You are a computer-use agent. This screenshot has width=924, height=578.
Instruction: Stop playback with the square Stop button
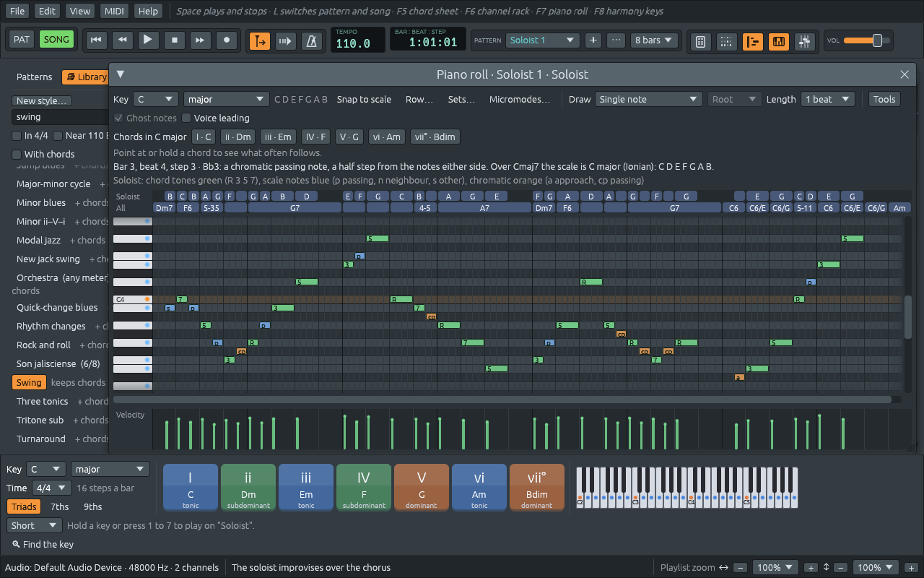coord(174,40)
